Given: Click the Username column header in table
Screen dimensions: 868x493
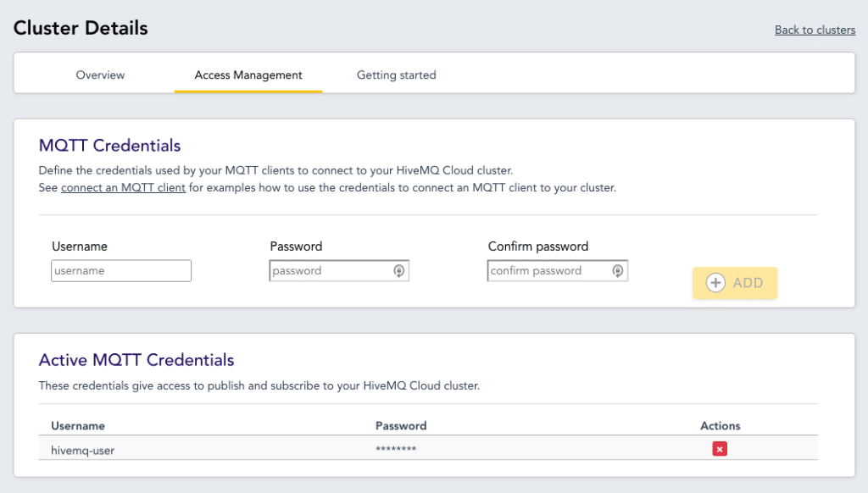Looking at the screenshot, I should coord(78,425).
